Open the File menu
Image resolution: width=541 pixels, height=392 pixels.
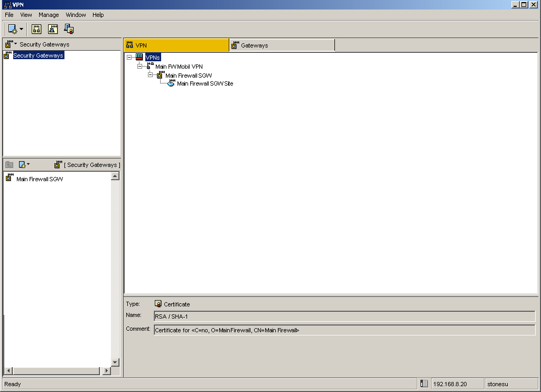[x=9, y=15]
